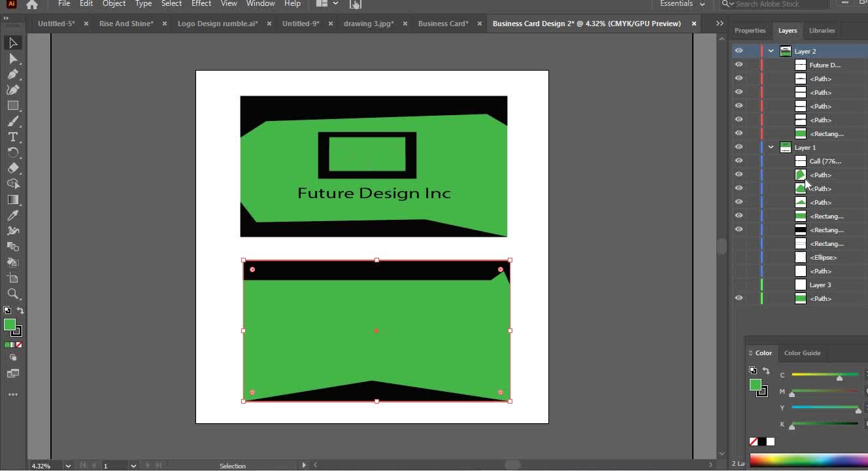Expand hidden document tabs double-arrow
The height and width of the screenshot is (471, 868).
click(720, 24)
